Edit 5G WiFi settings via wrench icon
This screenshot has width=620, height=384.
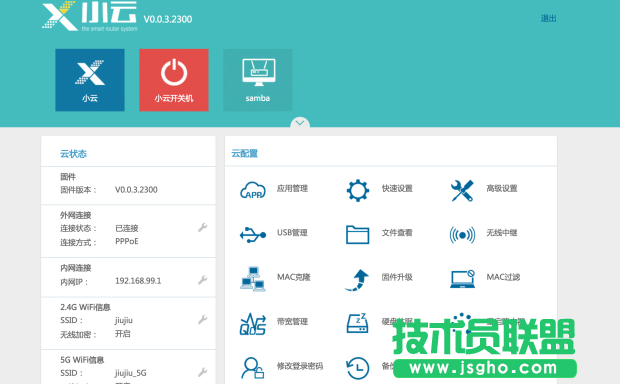click(202, 372)
